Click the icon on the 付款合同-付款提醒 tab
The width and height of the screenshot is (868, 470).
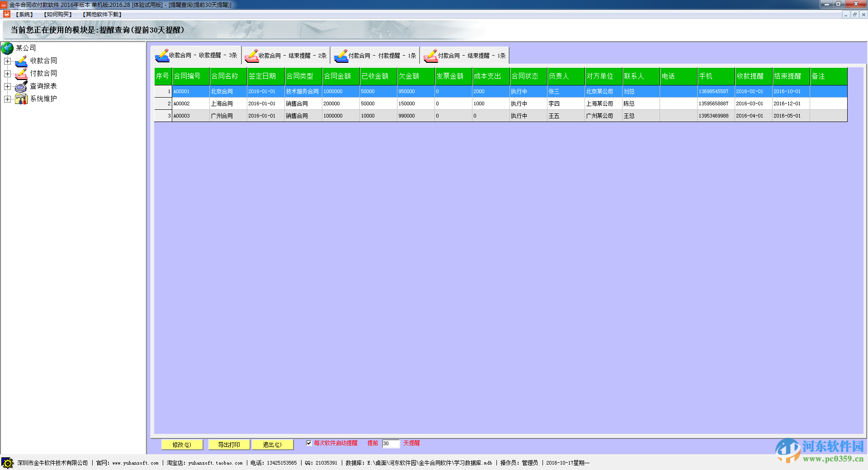coord(341,56)
